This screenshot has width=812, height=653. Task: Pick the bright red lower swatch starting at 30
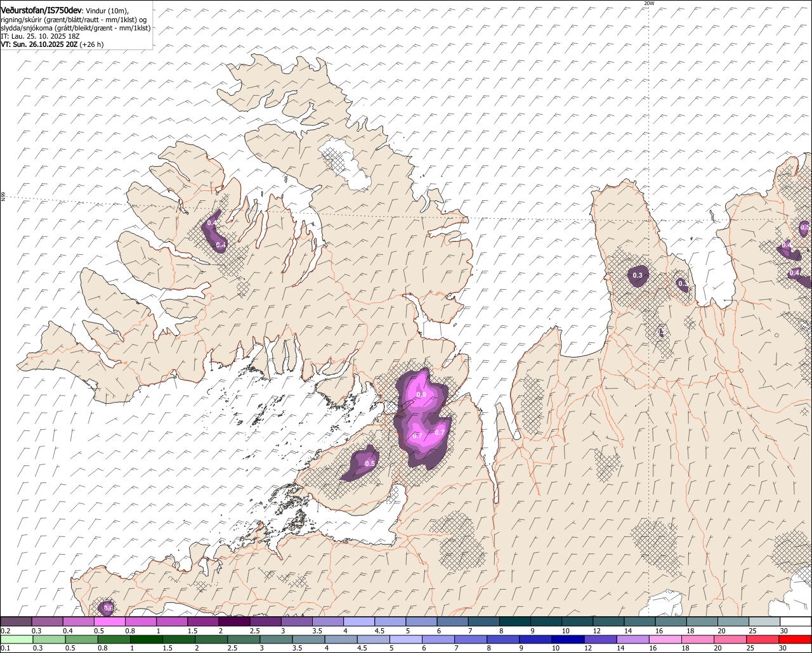point(796,640)
